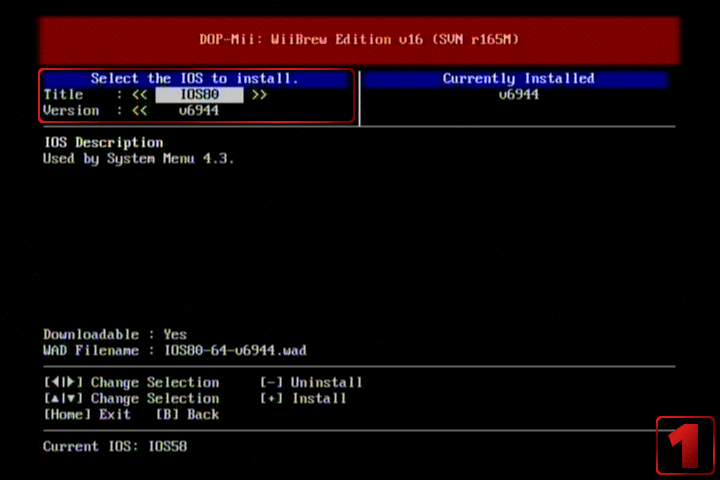Click the 'Version' row label

pos(71,111)
